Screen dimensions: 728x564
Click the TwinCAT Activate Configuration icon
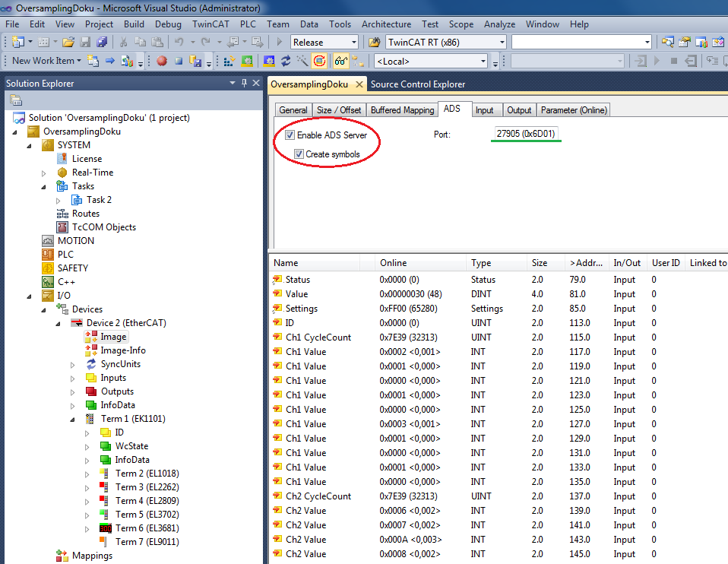(228, 61)
